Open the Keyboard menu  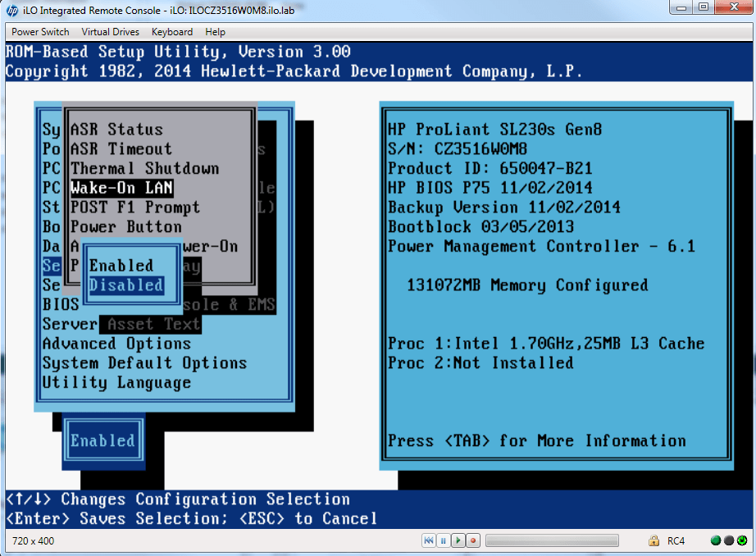pos(172,32)
